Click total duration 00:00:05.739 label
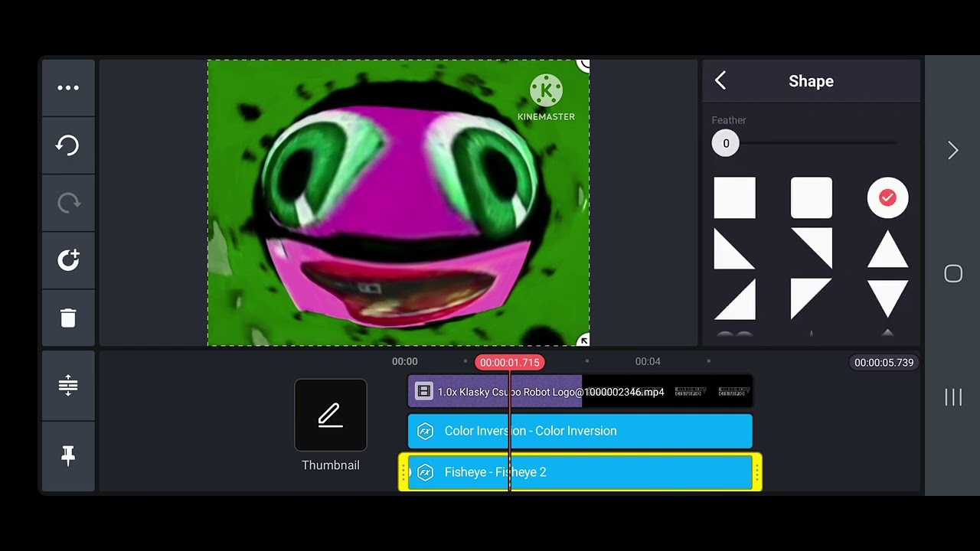The image size is (980, 551). tap(884, 362)
